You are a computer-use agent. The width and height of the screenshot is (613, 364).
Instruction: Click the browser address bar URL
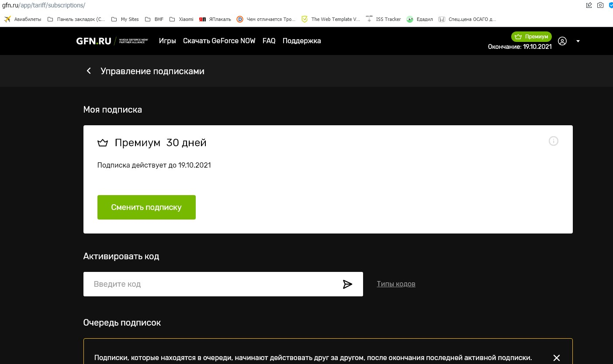(44, 5)
